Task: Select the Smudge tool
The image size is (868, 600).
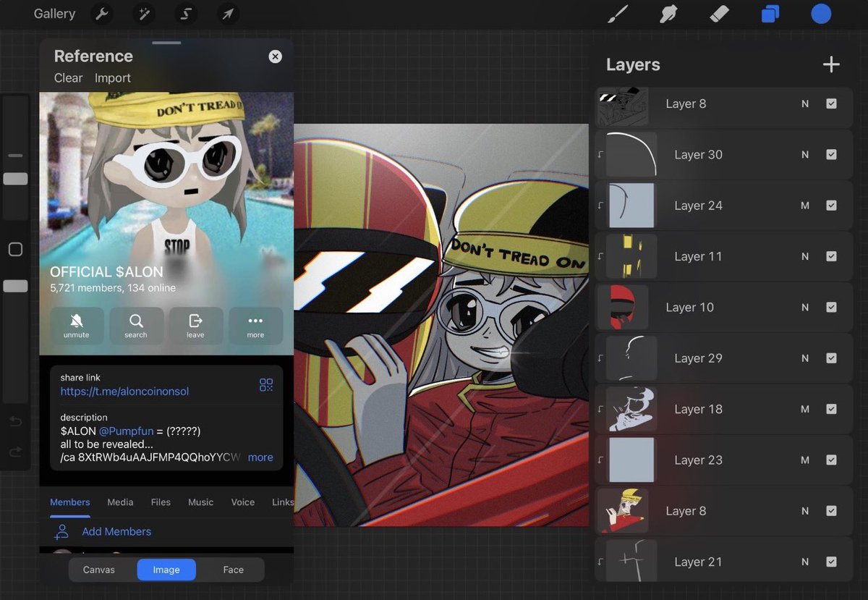Action: pos(668,14)
